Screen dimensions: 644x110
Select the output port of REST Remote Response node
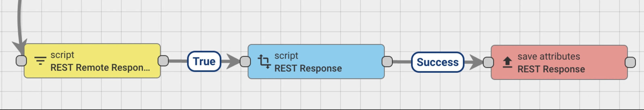163,61
